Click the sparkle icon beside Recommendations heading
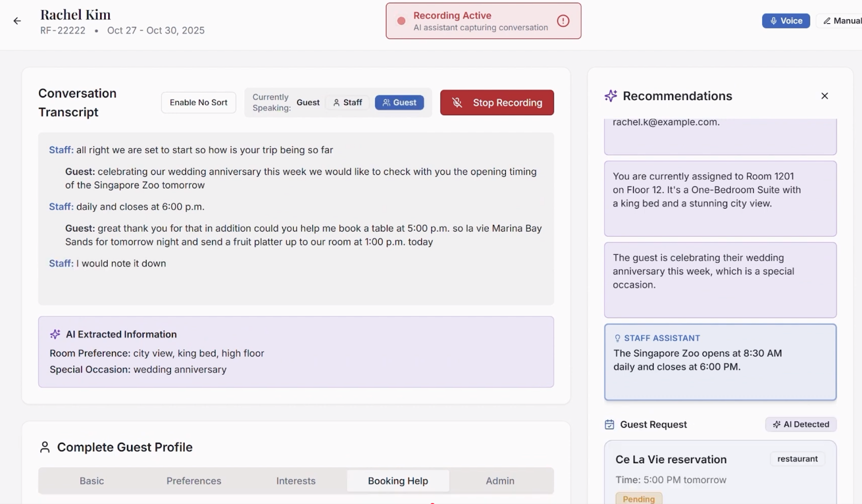This screenshot has width=862, height=504. coord(610,96)
